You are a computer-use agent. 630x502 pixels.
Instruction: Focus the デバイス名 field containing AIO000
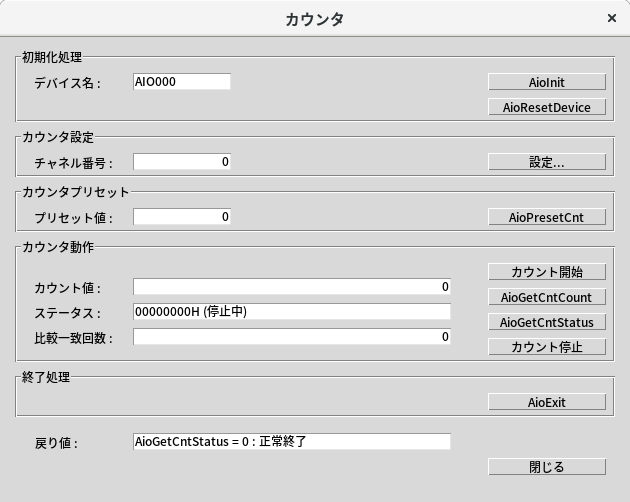pyautogui.click(x=182, y=82)
